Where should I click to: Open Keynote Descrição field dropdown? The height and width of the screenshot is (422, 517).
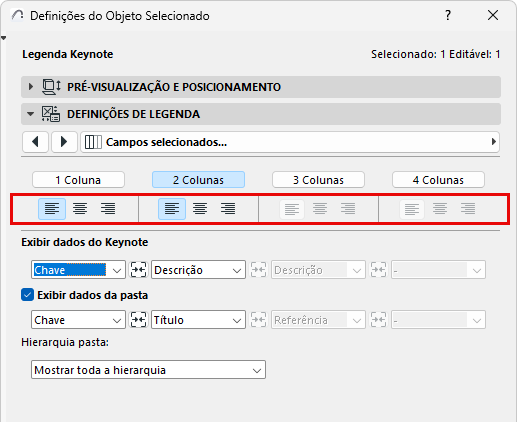[x=198, y=270]
